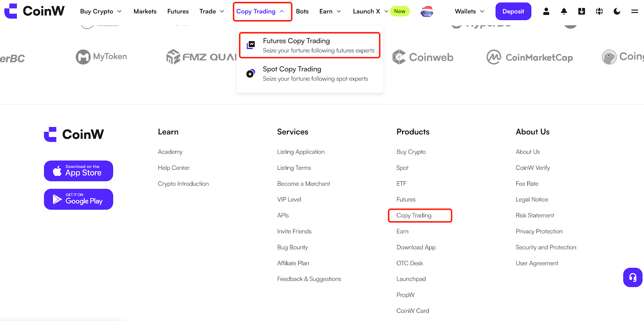Click the Santa robot mascot icon
Image resolution: width=644 pixels, height=321 pixels.
tap(427, 12)
